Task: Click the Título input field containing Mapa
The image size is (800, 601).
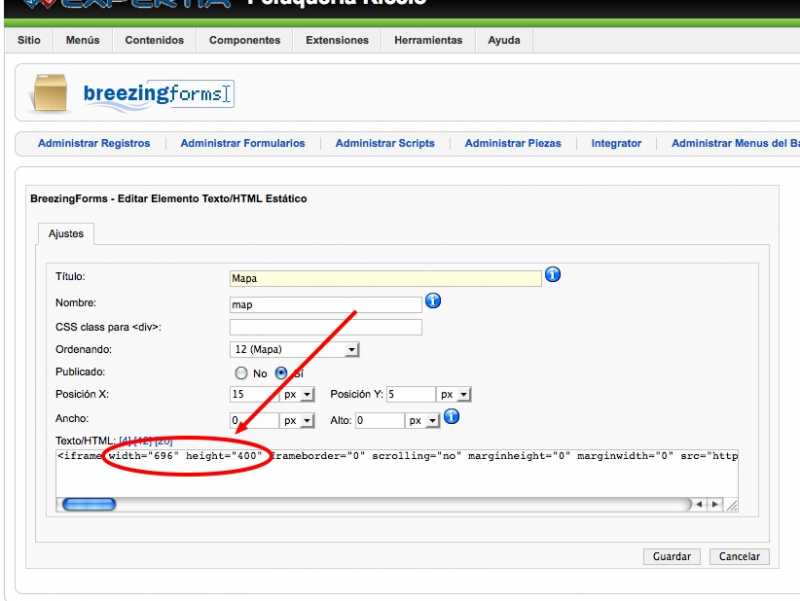Action: tap(385, 278)
